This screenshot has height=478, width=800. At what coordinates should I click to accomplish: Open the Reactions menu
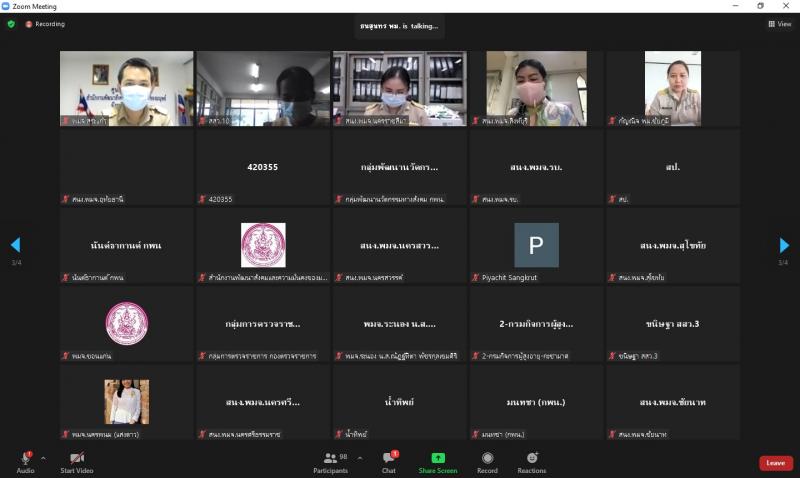(532, 463)
